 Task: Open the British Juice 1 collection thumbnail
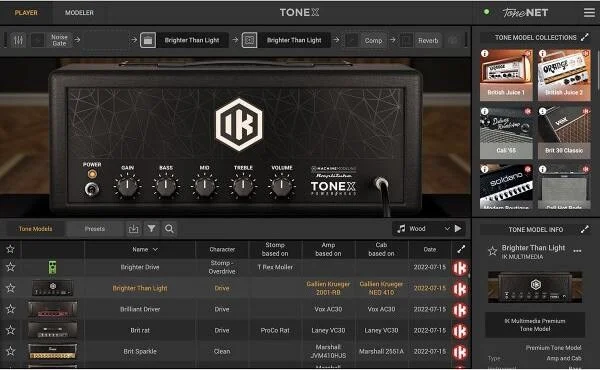point(506,75)
